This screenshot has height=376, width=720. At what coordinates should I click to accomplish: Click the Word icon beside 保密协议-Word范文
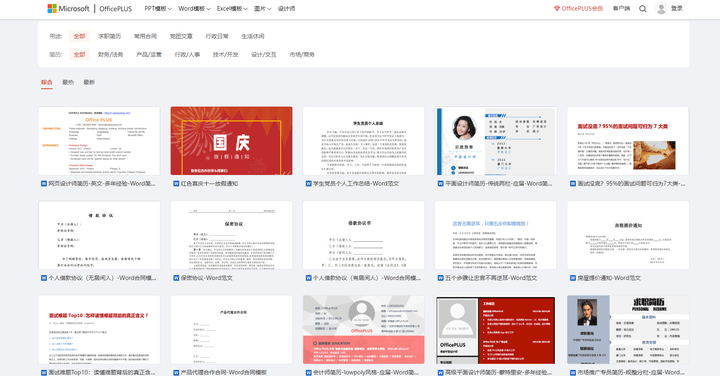(x=176, y=278)
